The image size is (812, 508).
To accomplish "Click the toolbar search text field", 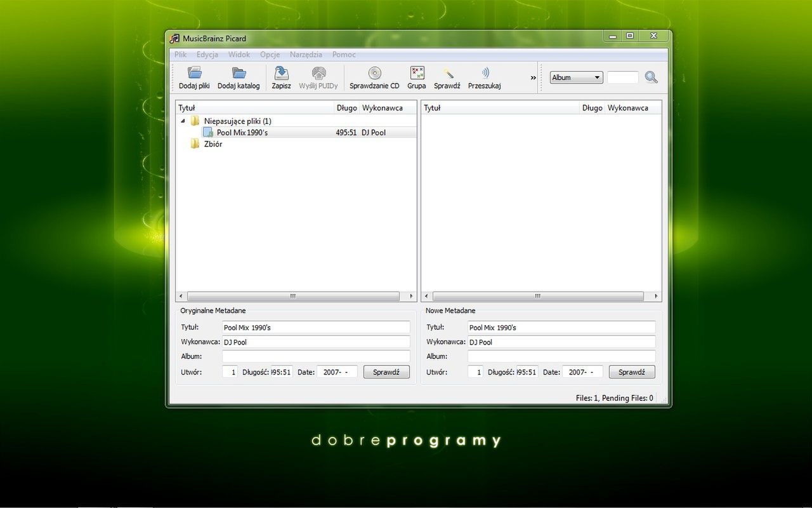I will pyautogui.click(x=623, y=77).
